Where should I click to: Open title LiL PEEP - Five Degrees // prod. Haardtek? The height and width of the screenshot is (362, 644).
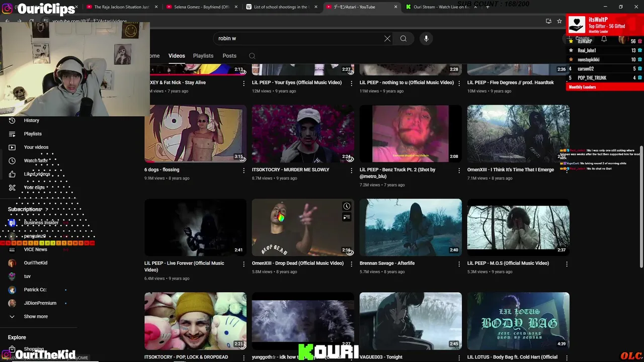[510, 82]
